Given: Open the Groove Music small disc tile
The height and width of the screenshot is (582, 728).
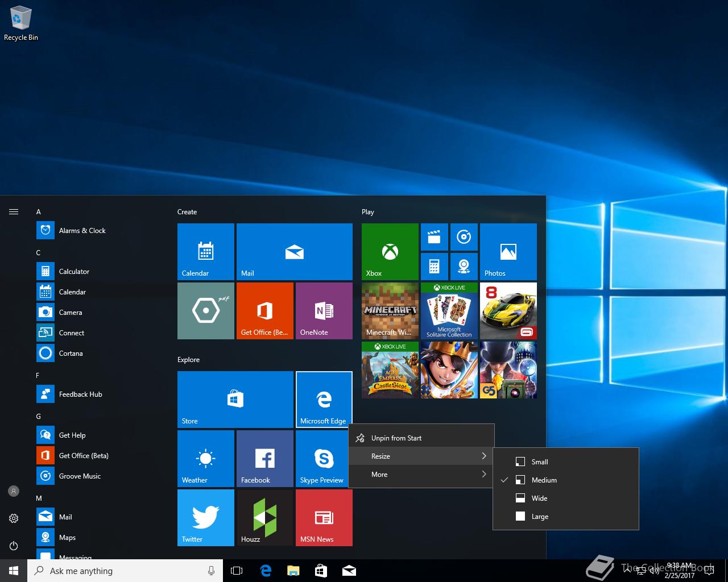Looking at the screenshot, I should (464, 237).
